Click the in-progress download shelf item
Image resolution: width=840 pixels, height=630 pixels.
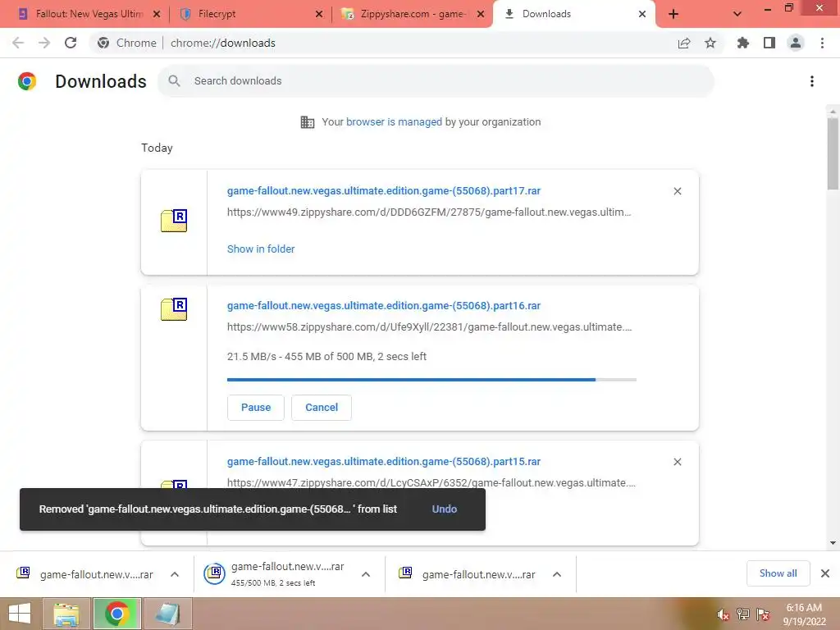(x=277, y=574)
